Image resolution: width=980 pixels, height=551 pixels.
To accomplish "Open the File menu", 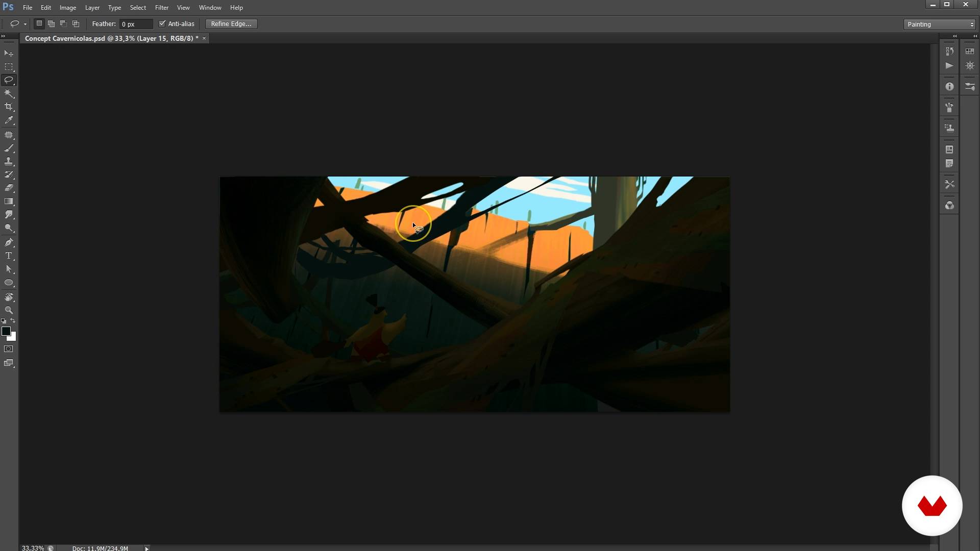I will click(x=28, y=8).
